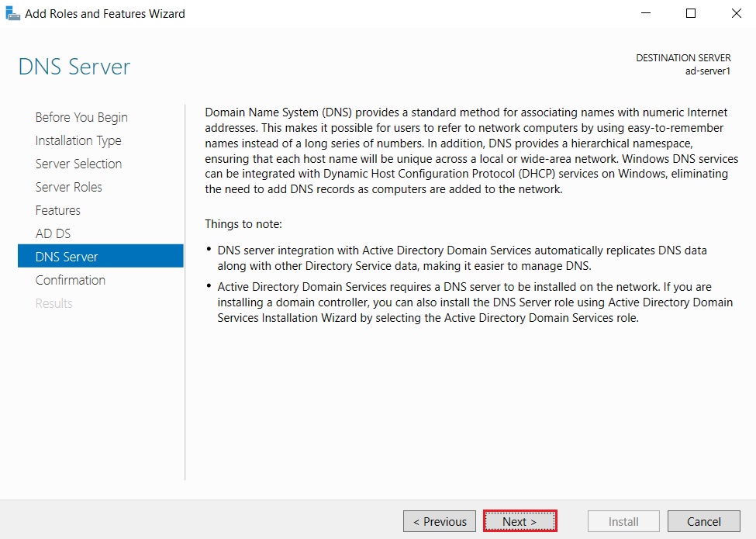Open the Installation Type page

pyautogui.click(x=78, y=140)
